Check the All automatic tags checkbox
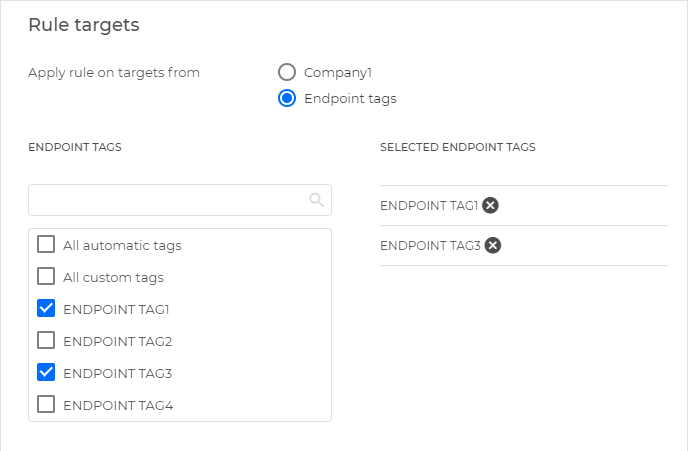Image resolution: width=688 pixels, height=451 pixels. [x=46, y=244]
